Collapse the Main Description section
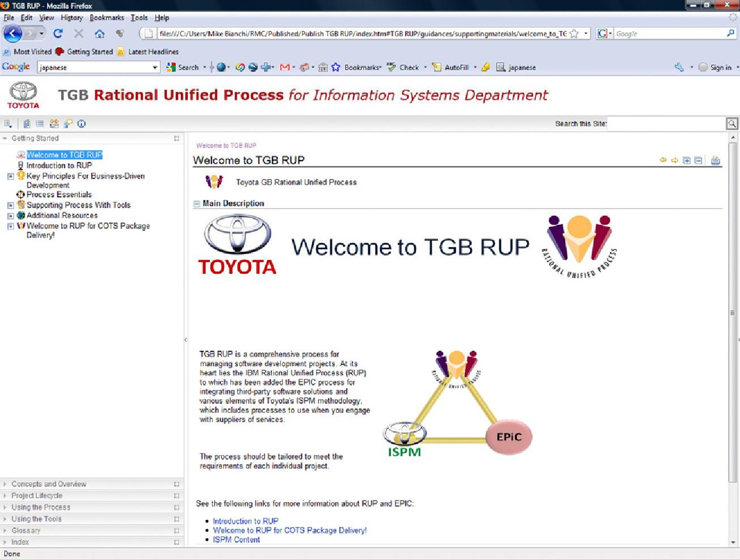Screen dimensions: 740x560 coord(197,204)
